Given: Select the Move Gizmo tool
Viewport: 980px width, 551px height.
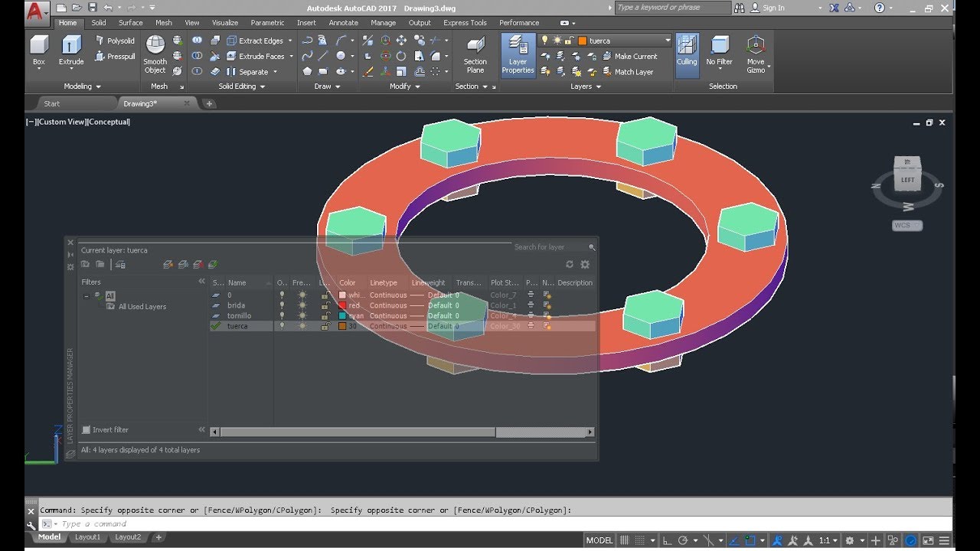Looking at the screenshot, I should pos(756,54).
